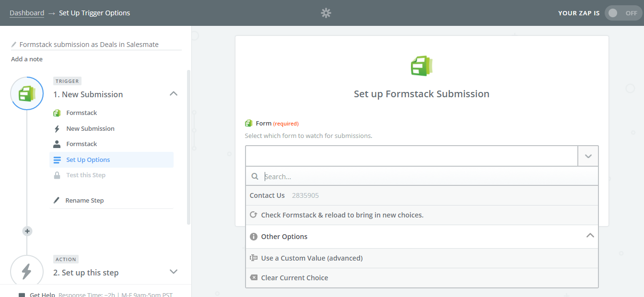644x297 pixels.
Task: Click Formstack icon in first step row
Action: [57, 113]
